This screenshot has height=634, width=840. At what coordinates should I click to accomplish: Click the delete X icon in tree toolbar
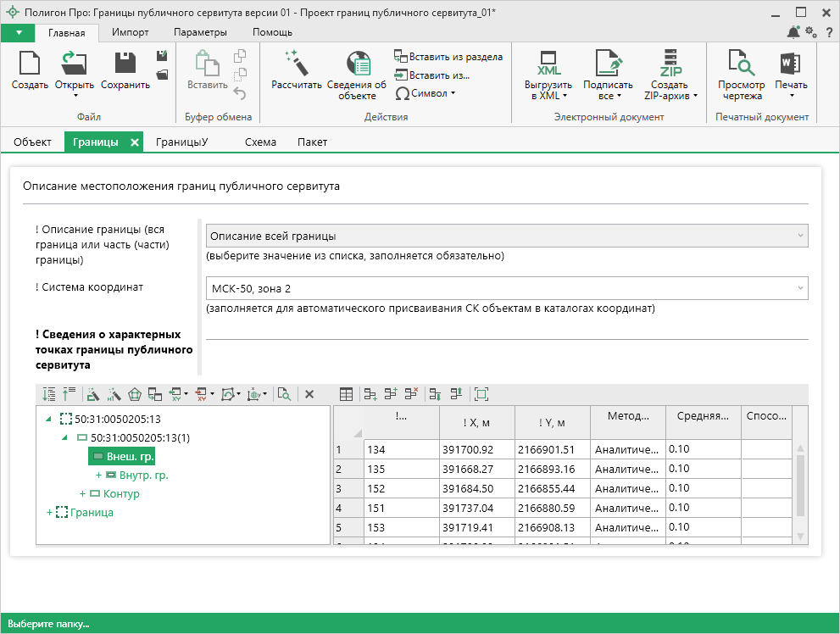[309, 394]
